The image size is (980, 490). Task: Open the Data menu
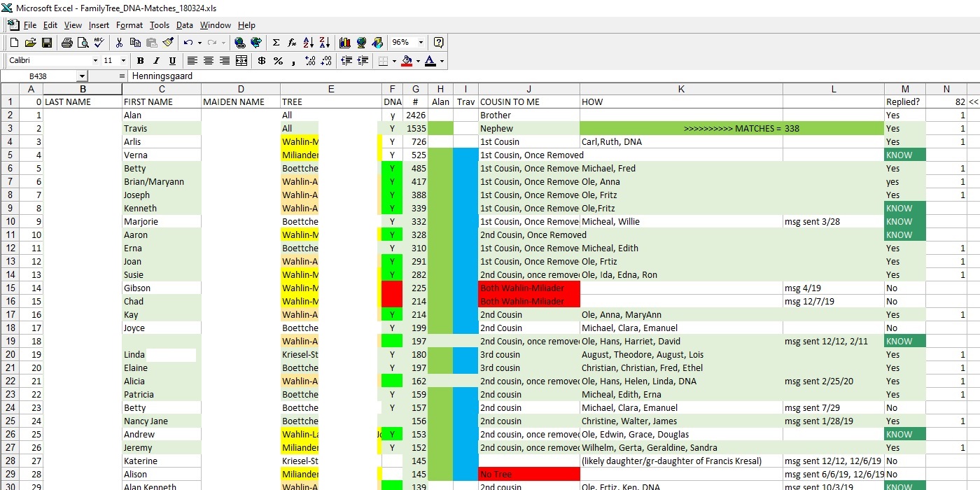coord(184,25)
